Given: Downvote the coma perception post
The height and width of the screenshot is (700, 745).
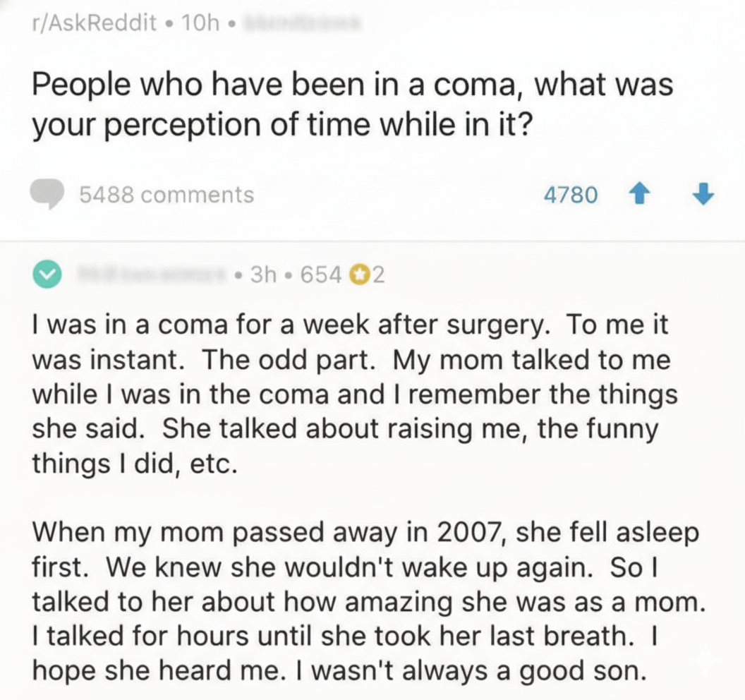Looking at the screenshot, I should [703, 193].
